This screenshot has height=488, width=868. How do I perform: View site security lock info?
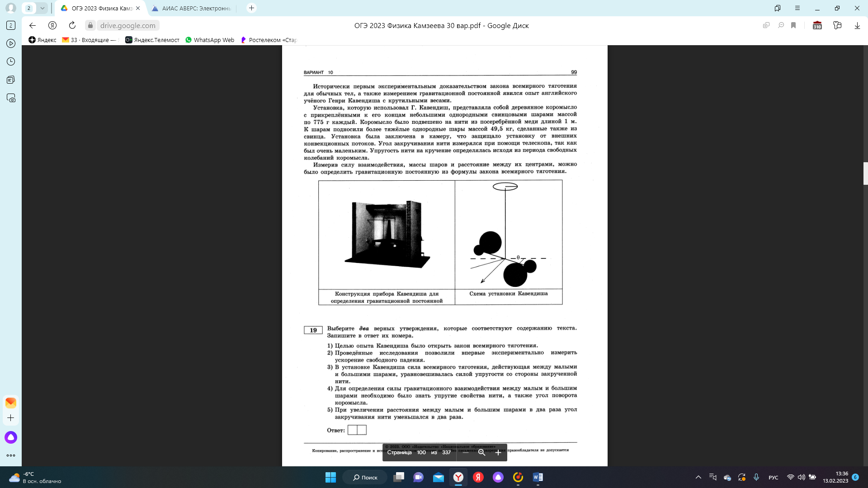click(90, 25)
